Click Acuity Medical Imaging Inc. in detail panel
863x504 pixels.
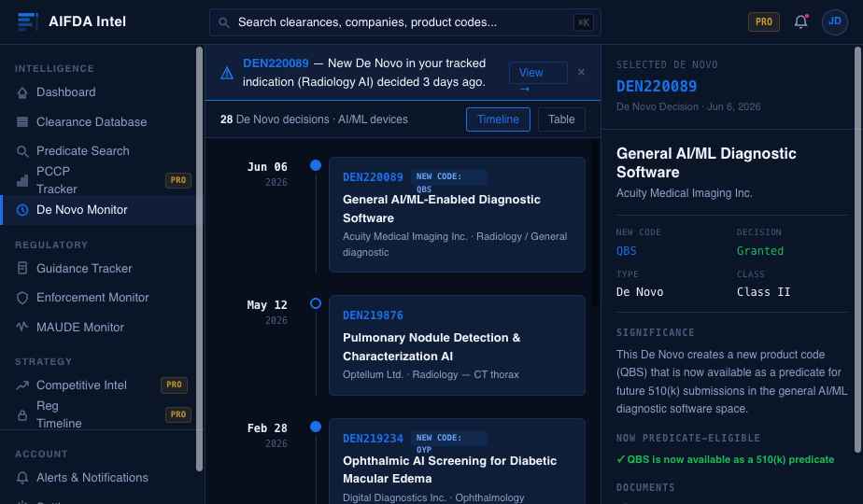(x=684, y=193)
